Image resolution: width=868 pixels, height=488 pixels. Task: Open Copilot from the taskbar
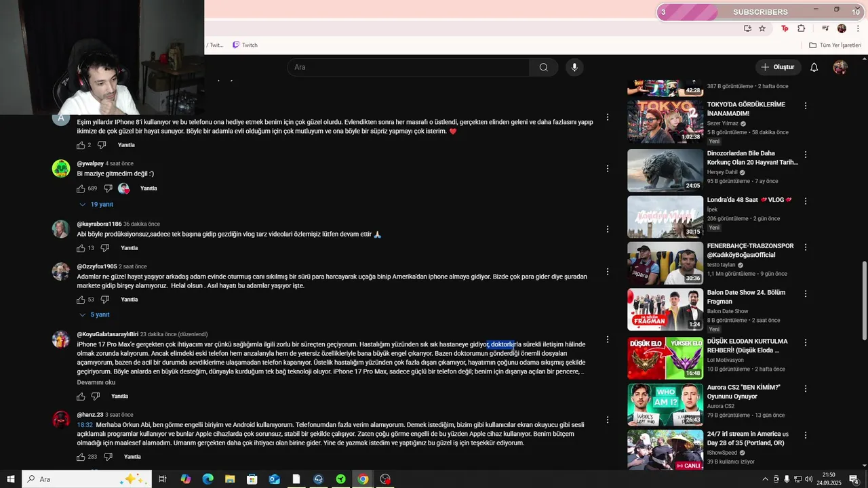[x=185, y=479]
